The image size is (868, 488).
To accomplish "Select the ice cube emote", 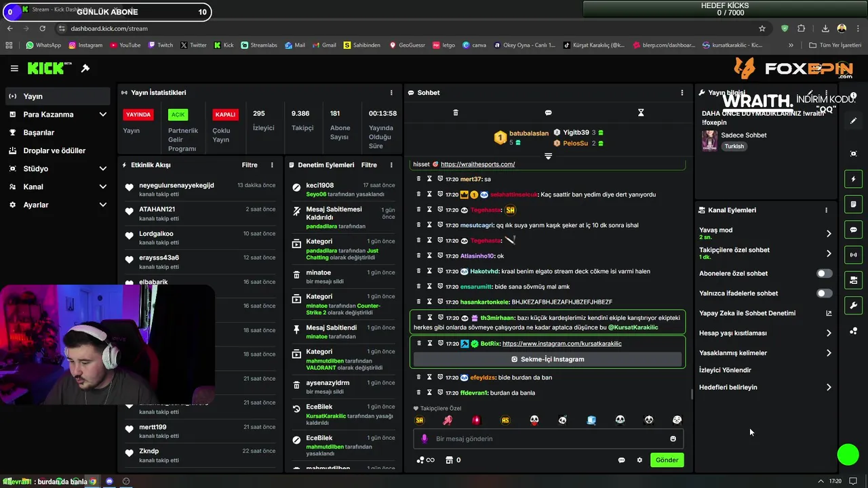I will (x=591, y=420).
